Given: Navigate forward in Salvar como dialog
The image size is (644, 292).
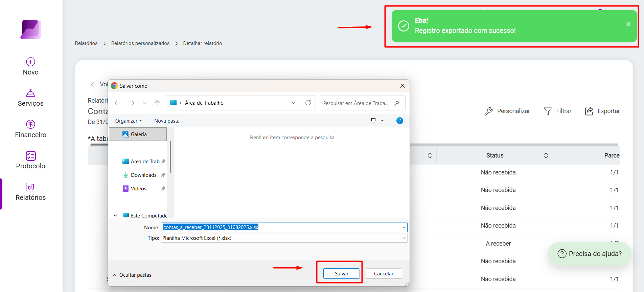Looking at the screenshot, I should 132,103.
